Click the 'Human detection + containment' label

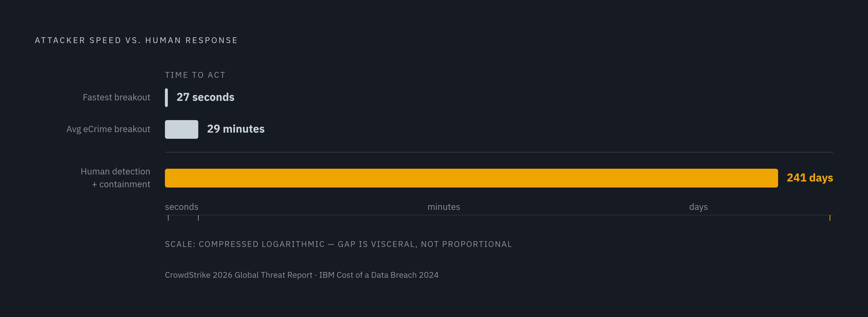pos(115,178)
